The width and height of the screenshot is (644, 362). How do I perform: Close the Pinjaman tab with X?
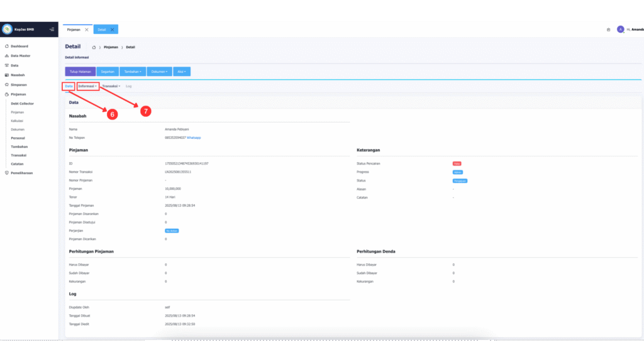[x=86, y=30]
